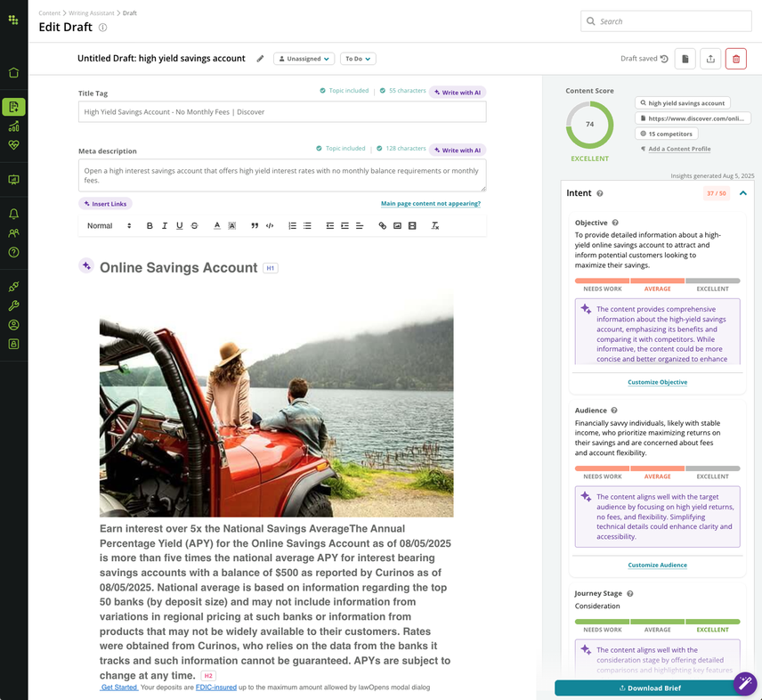Toggle bold formatting
This screenshot has width=762, height=700.
click(150, 225)
